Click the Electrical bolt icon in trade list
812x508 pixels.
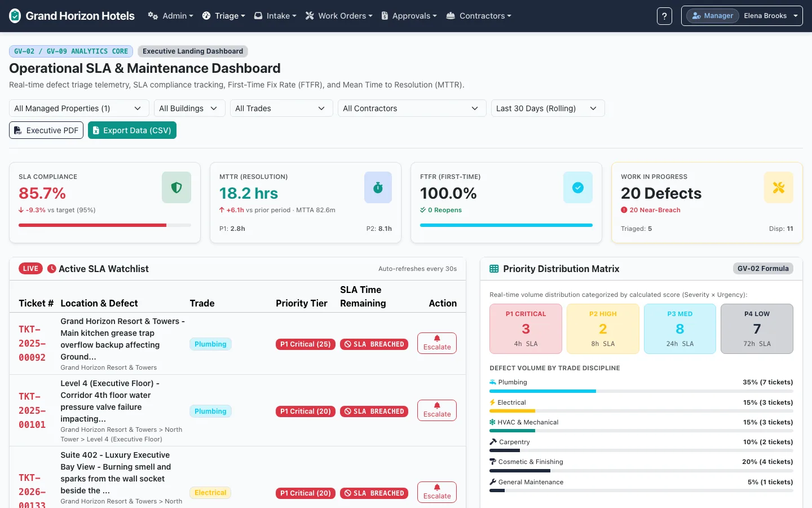click(x=492, y=402)
